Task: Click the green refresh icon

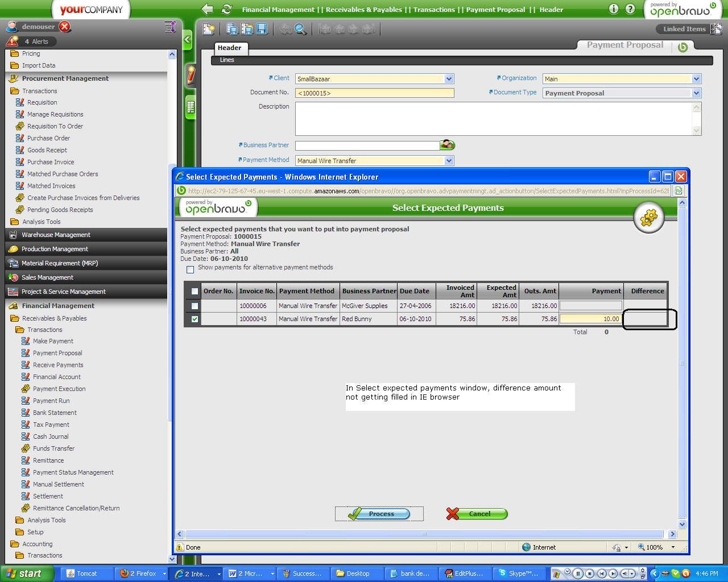Action: click(227, 9)
